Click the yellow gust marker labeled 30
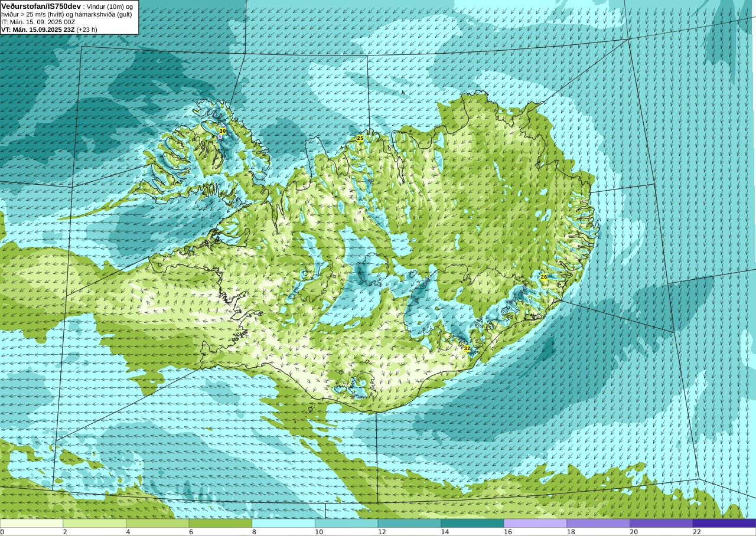 pyautogui.click(x=223, y=131)
